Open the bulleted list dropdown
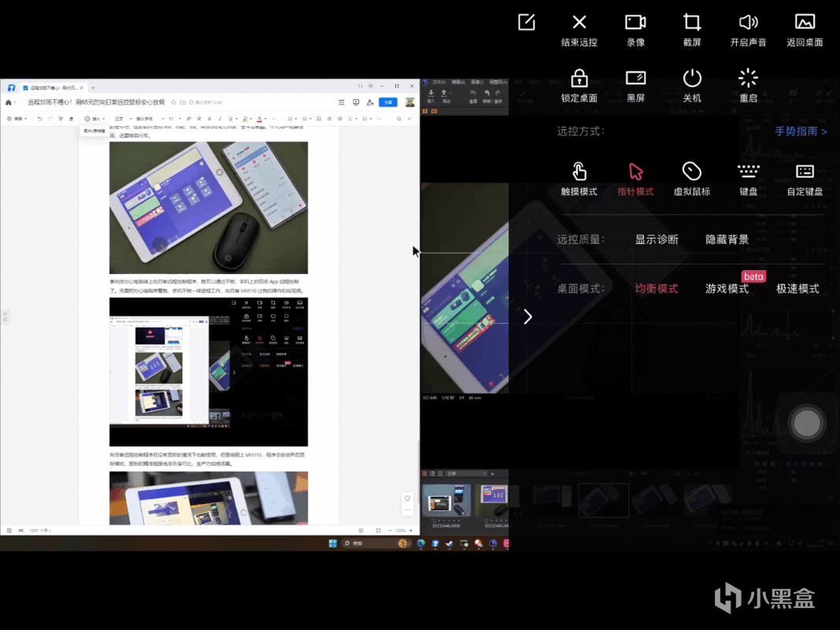 (291, 119)
